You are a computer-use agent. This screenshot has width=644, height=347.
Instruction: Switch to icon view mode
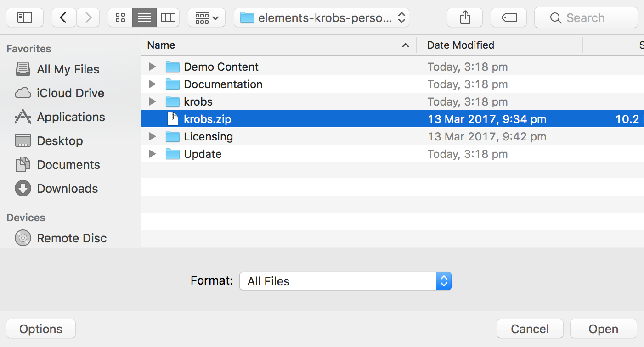pyautogui.click(x=120, y=17)
